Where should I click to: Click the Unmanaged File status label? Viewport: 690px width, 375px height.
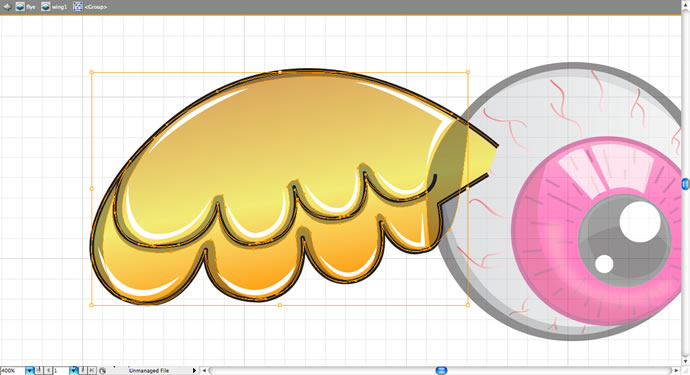pos(149,371)
